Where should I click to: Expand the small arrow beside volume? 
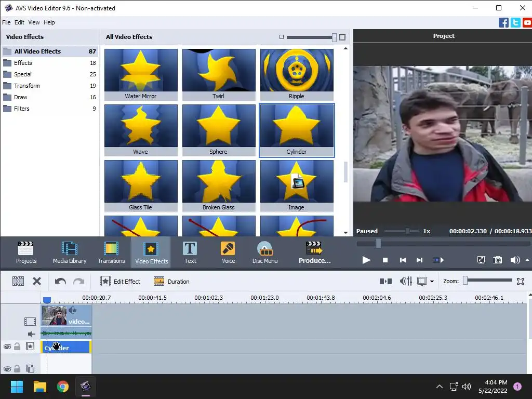(x=527, y=260)
